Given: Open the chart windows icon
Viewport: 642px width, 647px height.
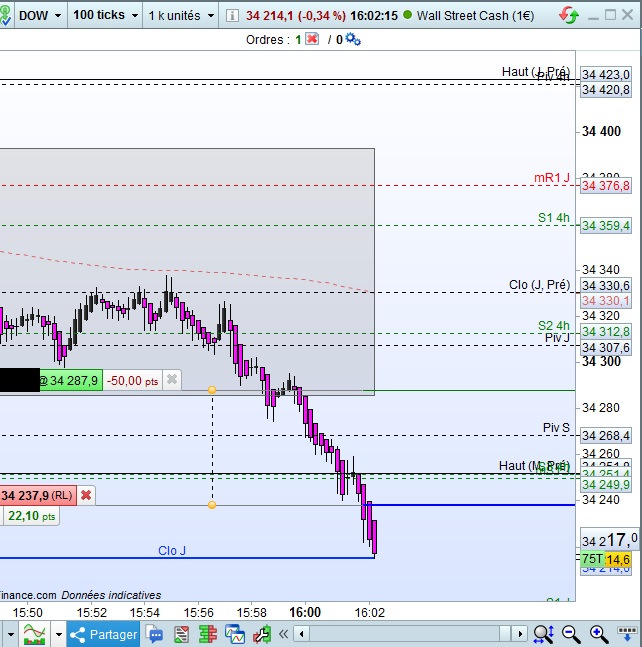Looking at the screenshot, I should click(x=234, y=634).
